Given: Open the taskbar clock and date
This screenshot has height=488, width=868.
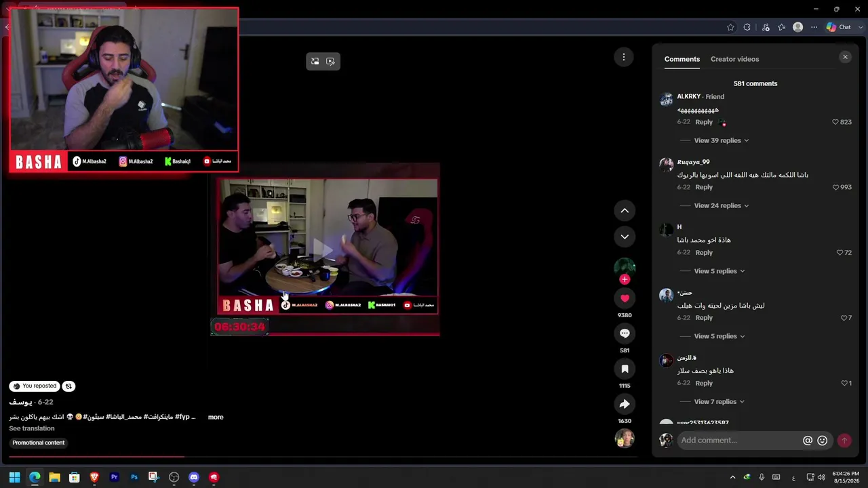Looking at the screenshot, I should click(846, 477).
